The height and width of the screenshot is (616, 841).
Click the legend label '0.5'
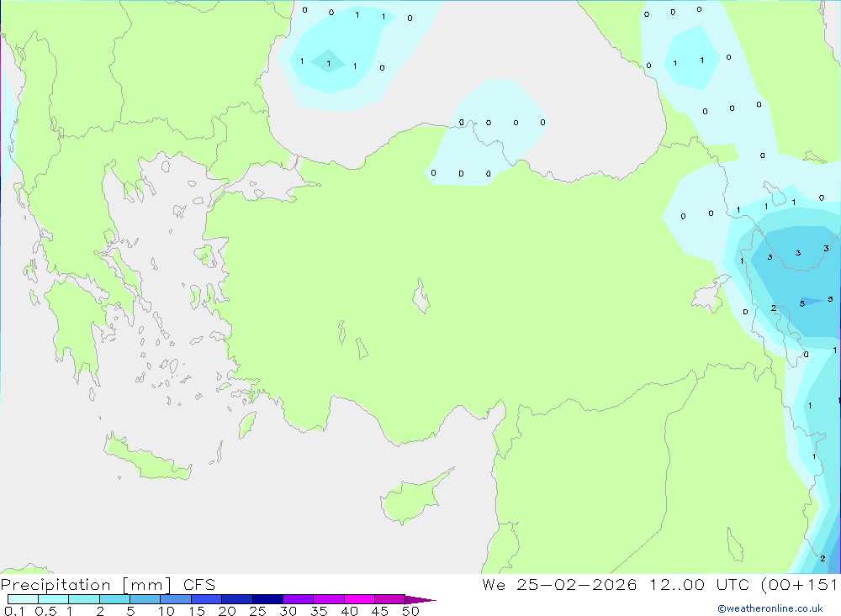click(x=45, y=611)
